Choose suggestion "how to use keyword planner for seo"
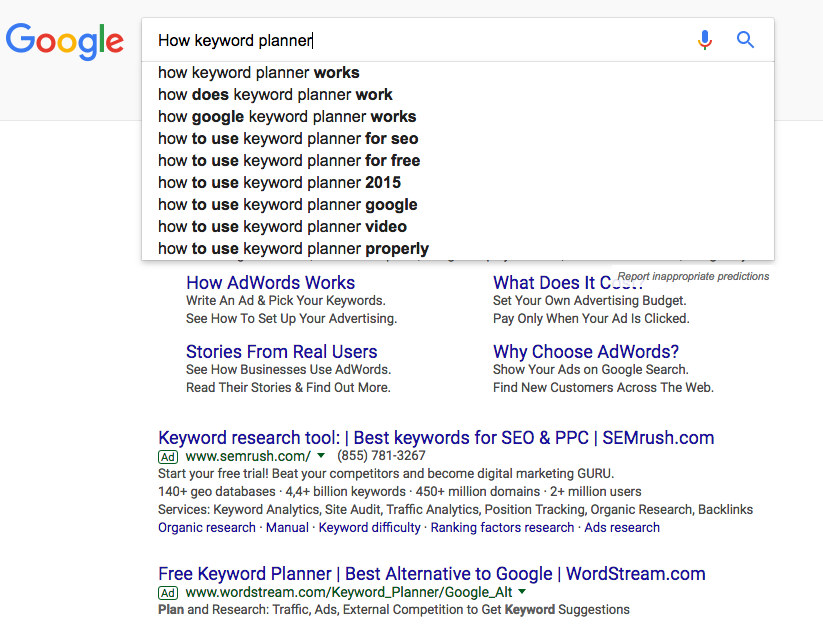823x637 pixels. [458, 139]
